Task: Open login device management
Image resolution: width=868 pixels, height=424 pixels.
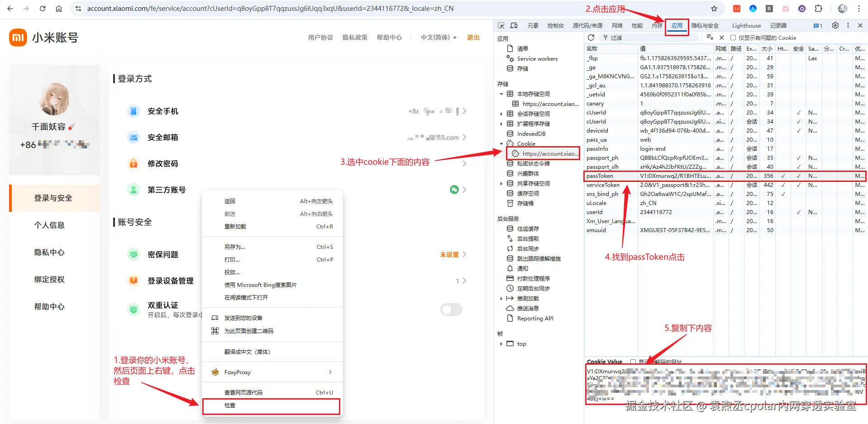Action: [296, 281]
